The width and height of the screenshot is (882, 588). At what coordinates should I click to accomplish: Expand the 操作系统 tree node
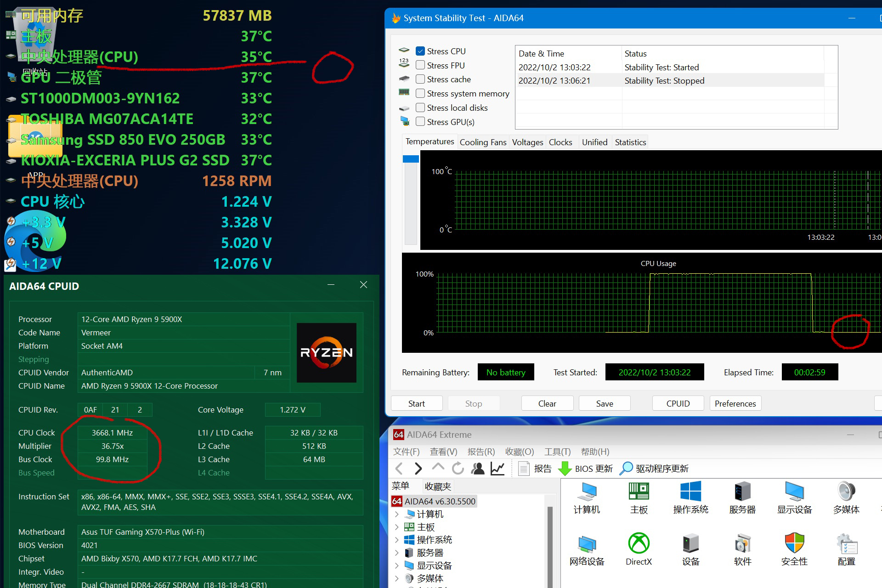[x=397, y=540]
